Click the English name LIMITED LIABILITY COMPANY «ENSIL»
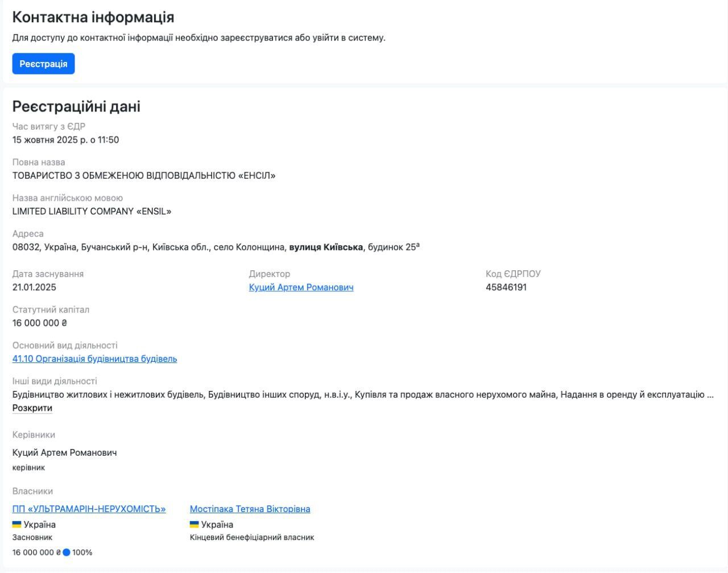The height and width of the screenshot is (573, 728). 92,211
